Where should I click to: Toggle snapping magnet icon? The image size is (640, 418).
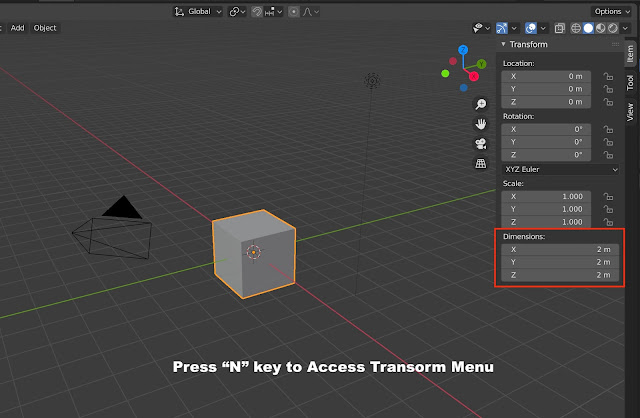click(257, 11)
